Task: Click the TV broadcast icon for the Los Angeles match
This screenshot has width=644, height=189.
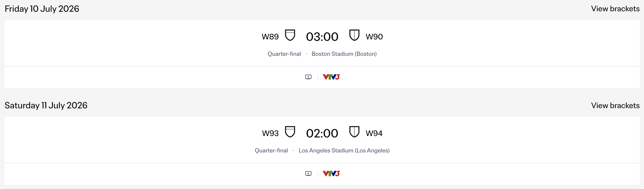Action: pos(308,174)
